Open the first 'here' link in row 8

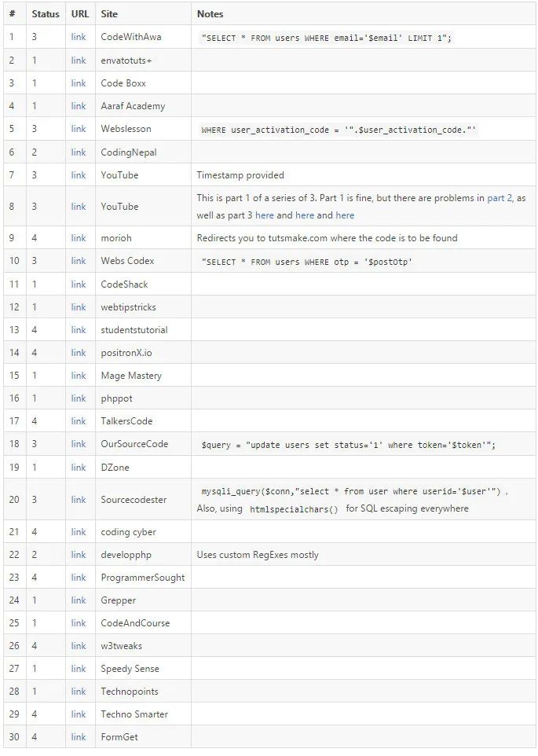pyautogui.click(x=265, y=215)
